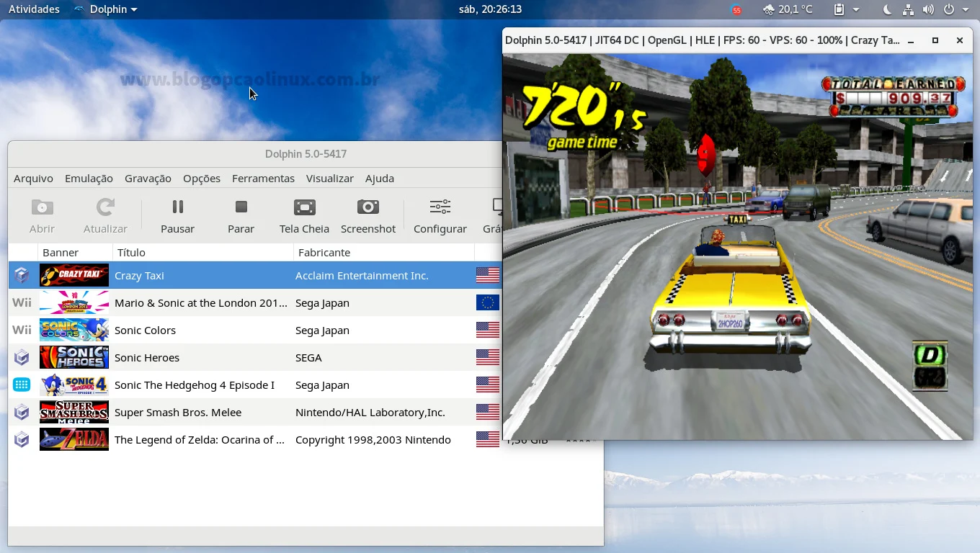The width and height of the screenshot is (980, 553).
Task: Select the Sonic Colors title
Action: 145,331
